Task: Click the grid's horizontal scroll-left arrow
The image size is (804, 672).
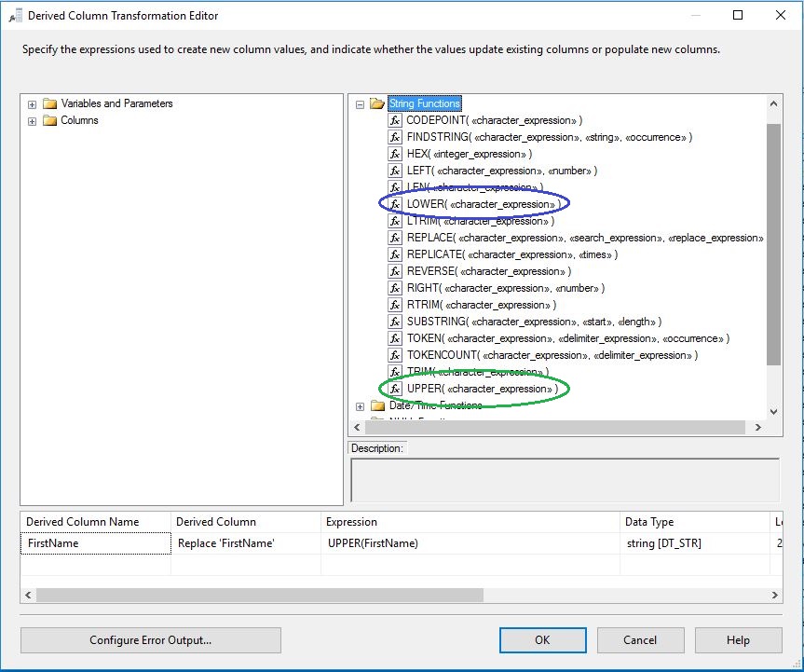Action: point(28,595)
